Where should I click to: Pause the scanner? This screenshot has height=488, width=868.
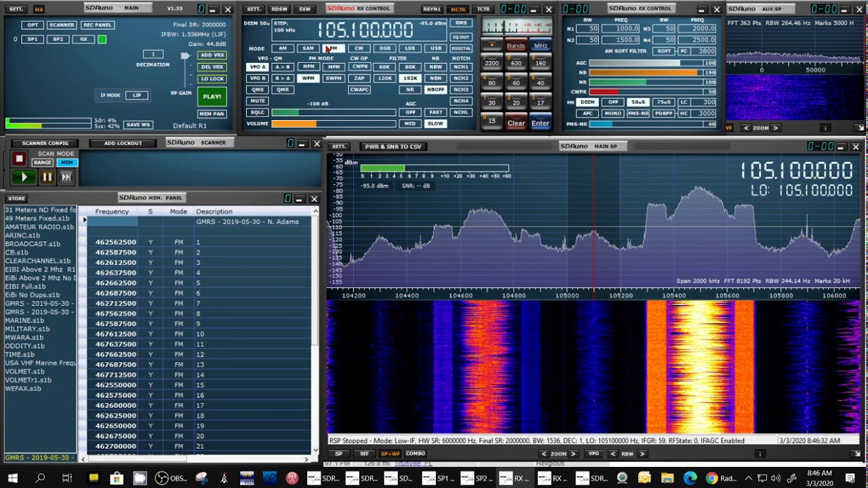coord(47,177)
